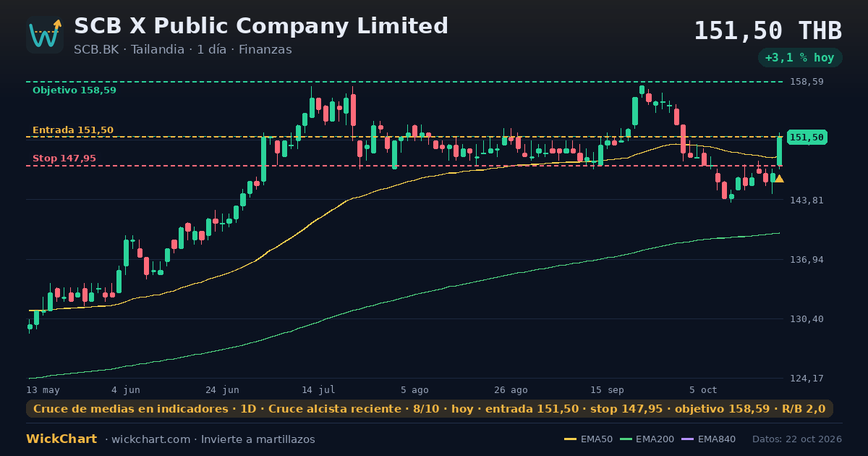Screen dimensions: 868x456
Task: Open the wickchart.com footer link
Action: click(x=151, y=439)
